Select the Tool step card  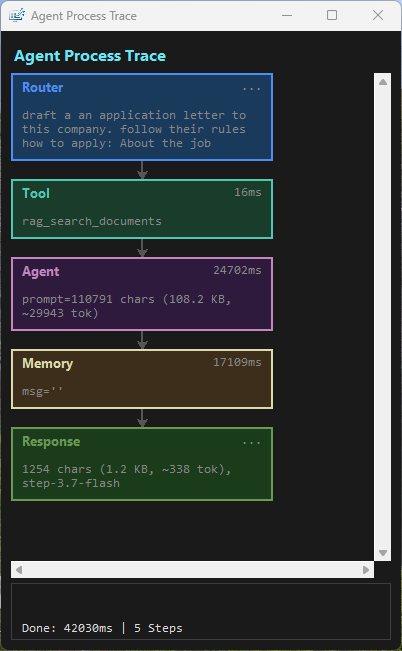(x=142, y=209)
